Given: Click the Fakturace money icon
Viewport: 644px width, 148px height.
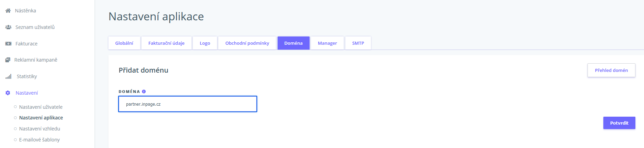Looking at the screenshot, I should pos(8,44).
